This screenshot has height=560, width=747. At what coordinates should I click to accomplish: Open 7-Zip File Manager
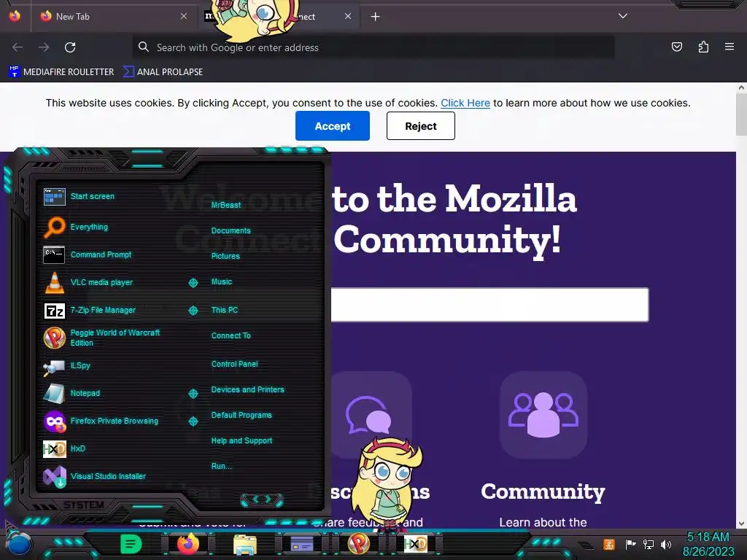[x=90, y=310]
